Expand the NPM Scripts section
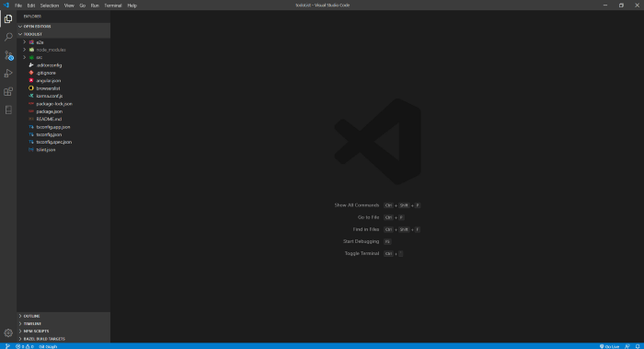The width and height of the screenshot is (644, 349). (63, 332)
